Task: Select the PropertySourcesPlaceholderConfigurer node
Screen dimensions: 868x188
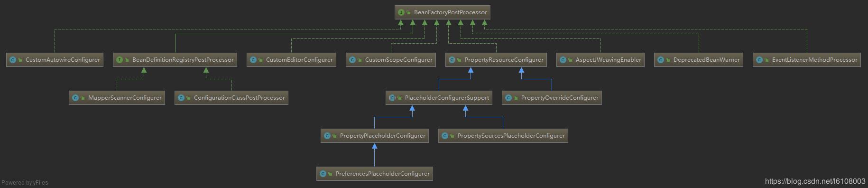Action: point(503,136)
